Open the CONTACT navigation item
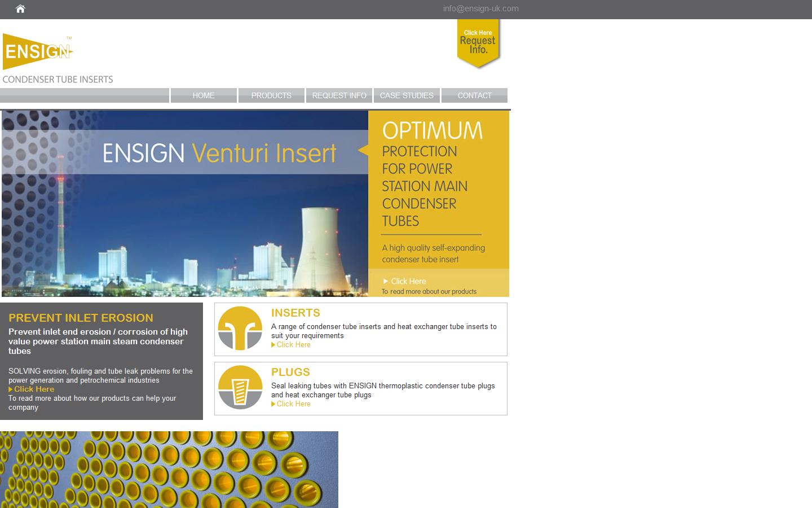Image resolution: width=812 pixels, height=508 pixels. [x=474, y=95]
